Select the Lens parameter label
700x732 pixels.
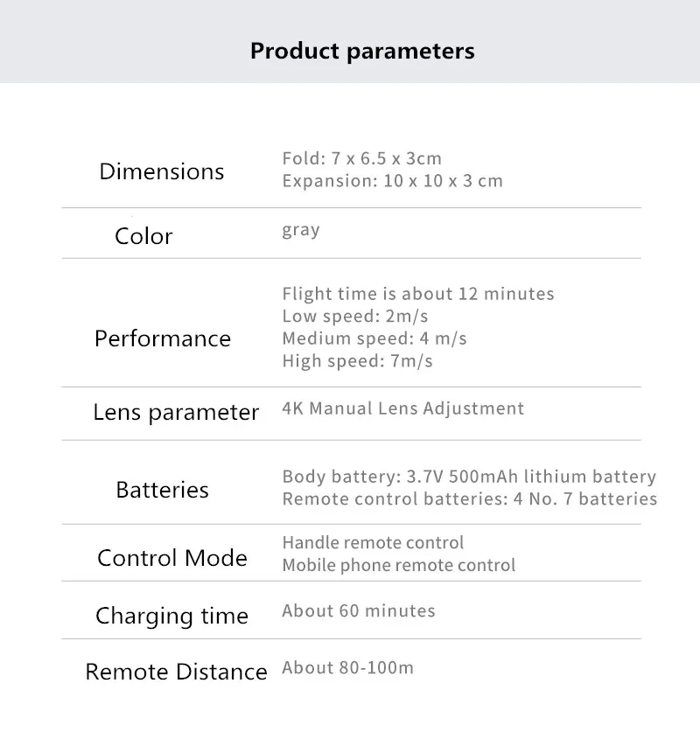tap(176, 413)
